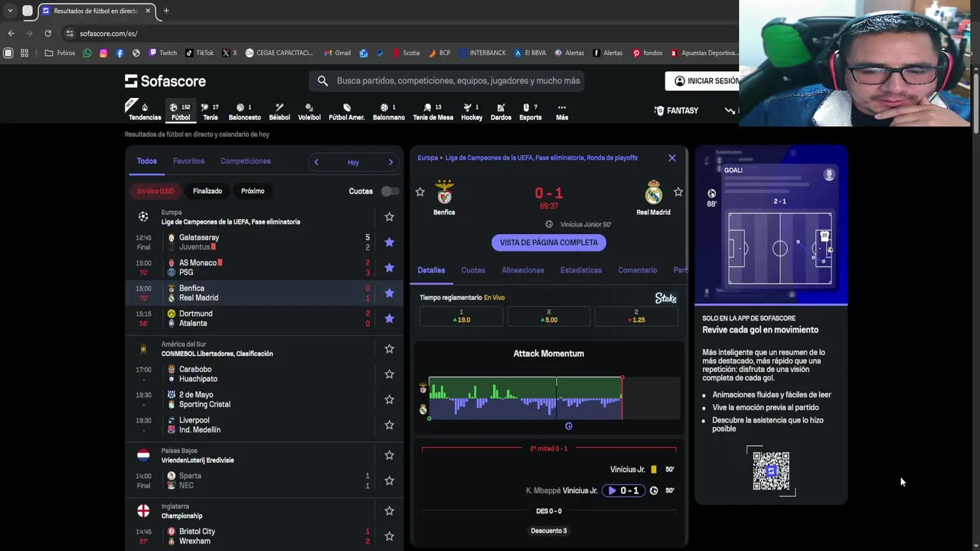Open the Gmail bookmark
Screen dimensions: 980x551
coord(338,53)
